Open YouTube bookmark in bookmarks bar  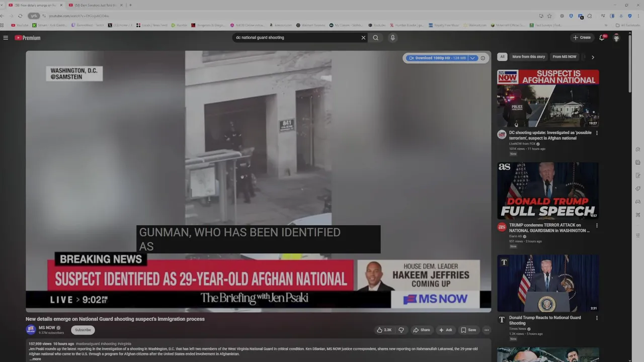click(20, 25)
